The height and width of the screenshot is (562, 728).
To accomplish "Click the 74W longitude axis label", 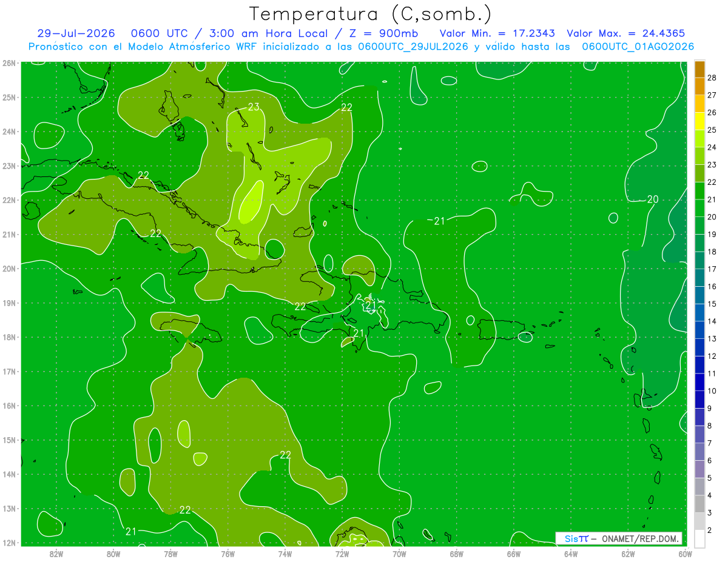I will click(285, 553).
